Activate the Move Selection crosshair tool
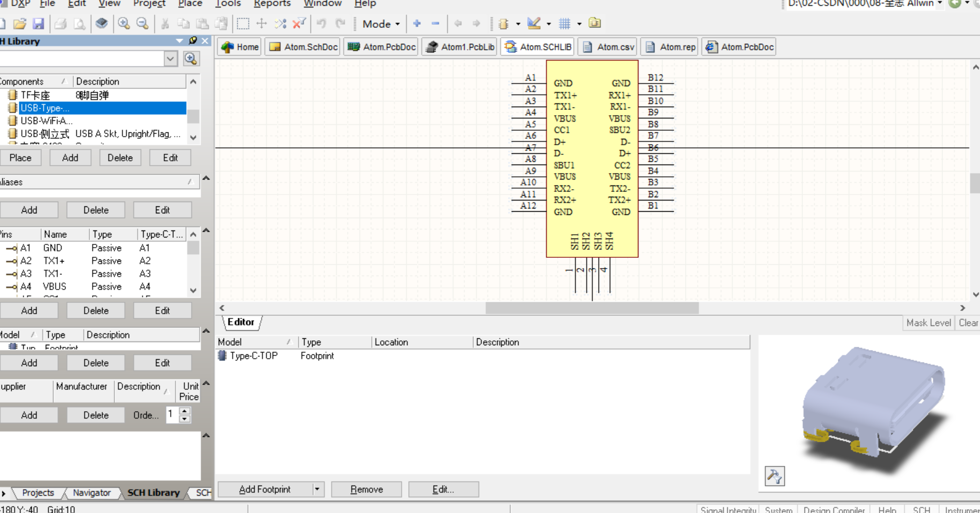This screenshot has height=513, width=980. [x=262, y=24]
